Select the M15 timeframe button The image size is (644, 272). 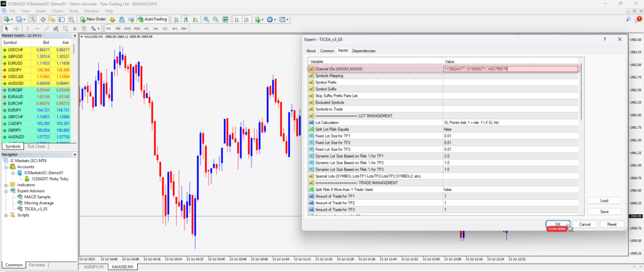pos(128,28)
